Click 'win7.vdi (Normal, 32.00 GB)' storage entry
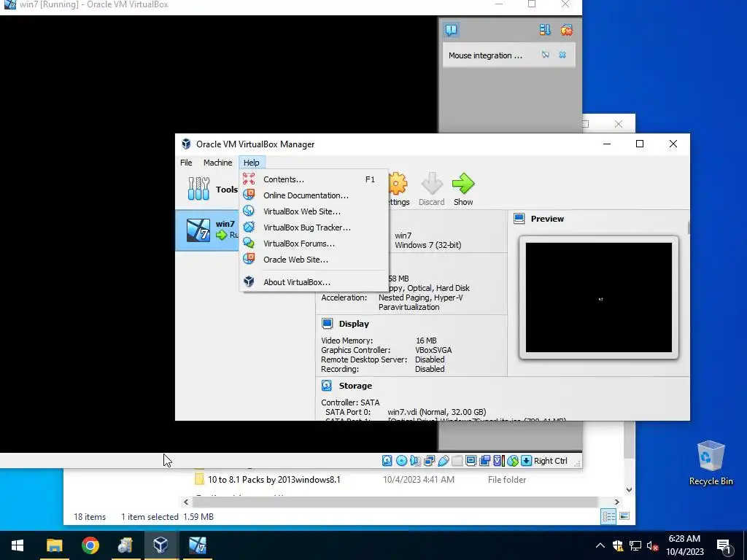This screenshot has width=747, height=560. coord(437,412)
